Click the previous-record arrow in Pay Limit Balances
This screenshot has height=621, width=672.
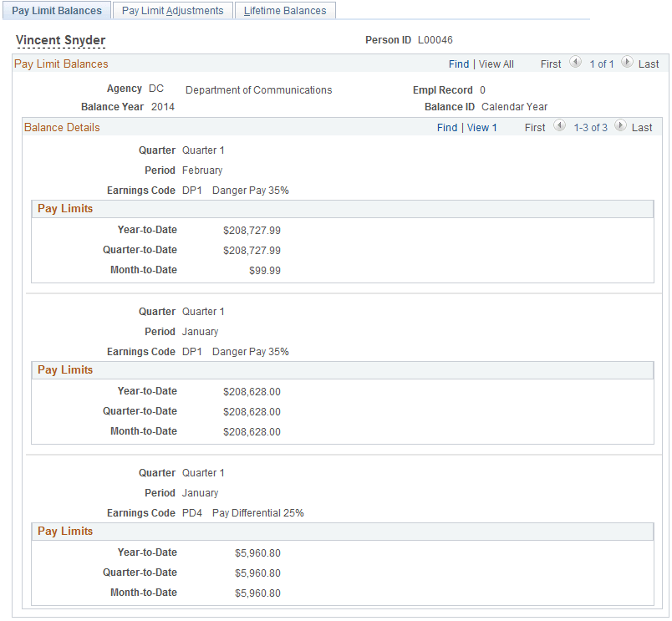(x=575, y=63)
